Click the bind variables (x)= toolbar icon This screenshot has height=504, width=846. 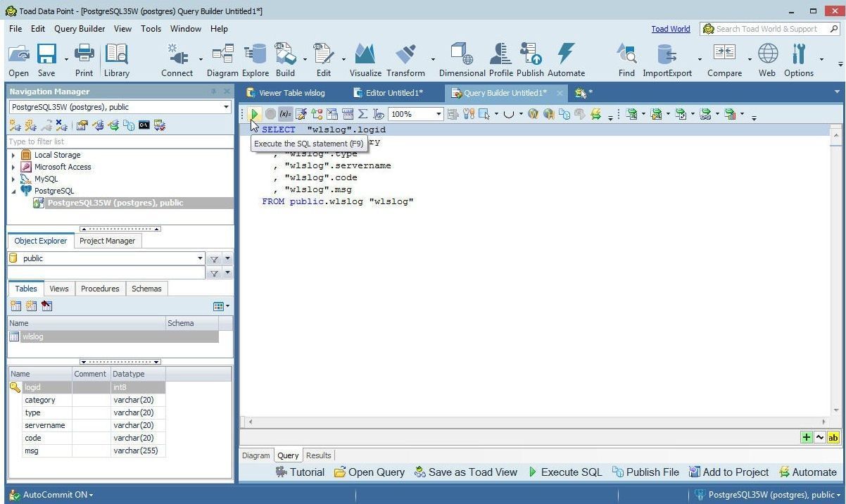pyautogui.click(x=285, y=114)
